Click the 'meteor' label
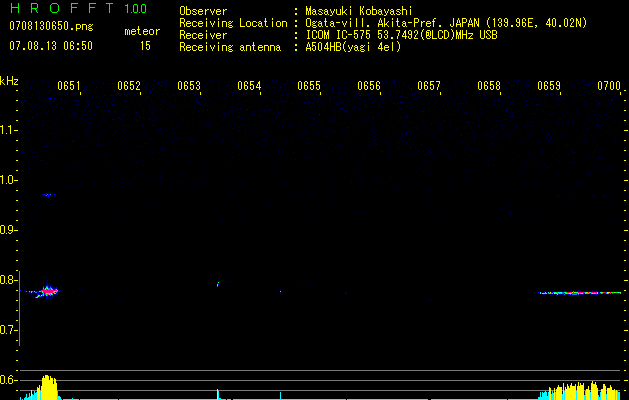Viewport: 629px width, 400px height. 142,31
